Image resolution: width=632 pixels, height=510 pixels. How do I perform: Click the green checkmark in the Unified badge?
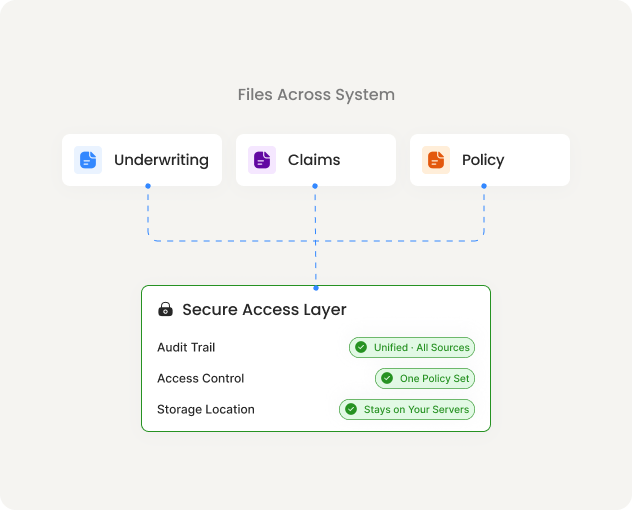(361, 348)
